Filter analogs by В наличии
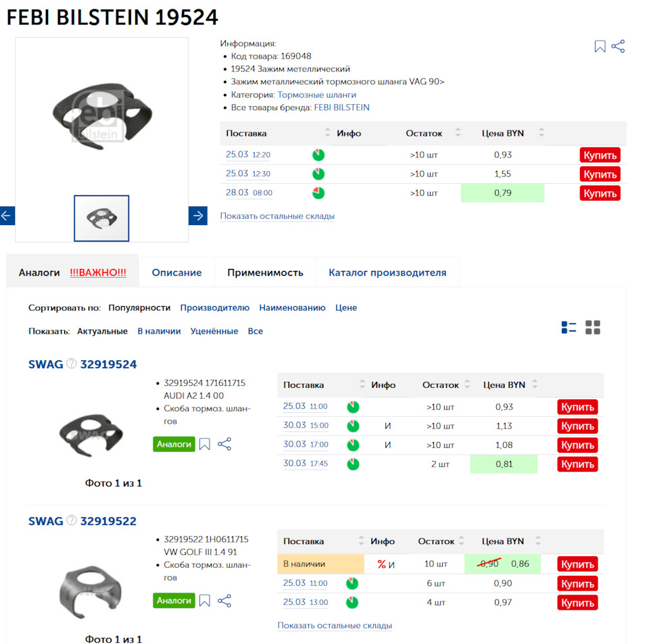Image resolution: width=649 pixels, height=644 pixels. 159,331
